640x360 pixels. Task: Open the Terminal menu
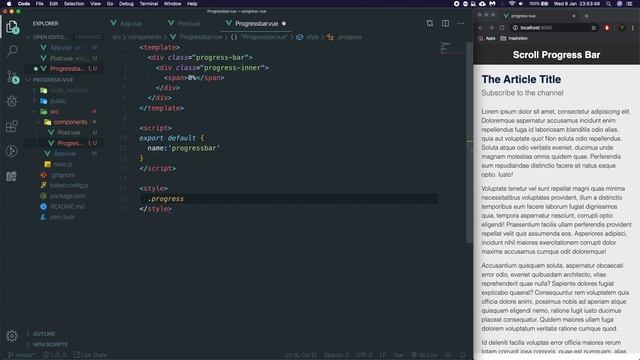[x=149, y=4]
